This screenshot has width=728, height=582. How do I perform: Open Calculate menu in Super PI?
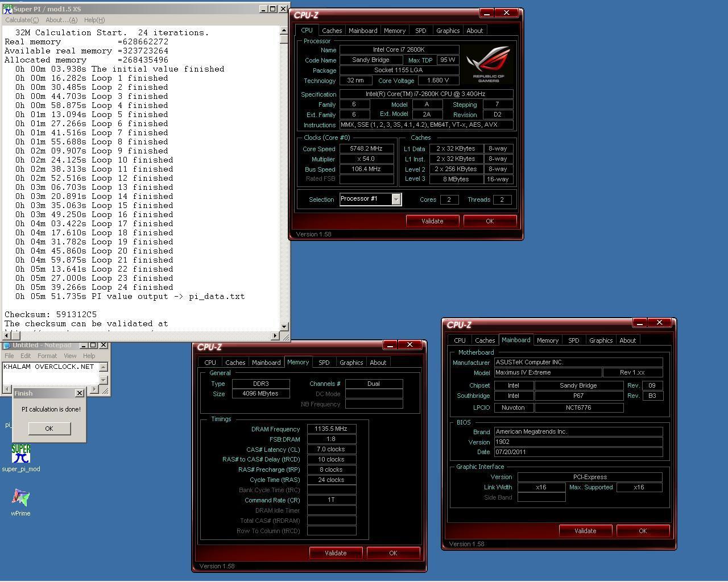coord(22,20)
